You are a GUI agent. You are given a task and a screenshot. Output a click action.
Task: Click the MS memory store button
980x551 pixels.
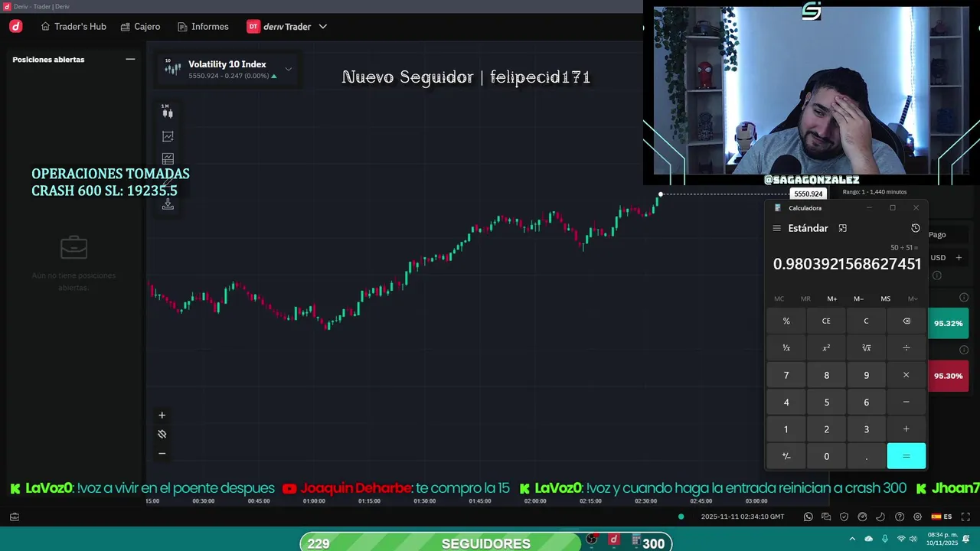tap(885, 298)
